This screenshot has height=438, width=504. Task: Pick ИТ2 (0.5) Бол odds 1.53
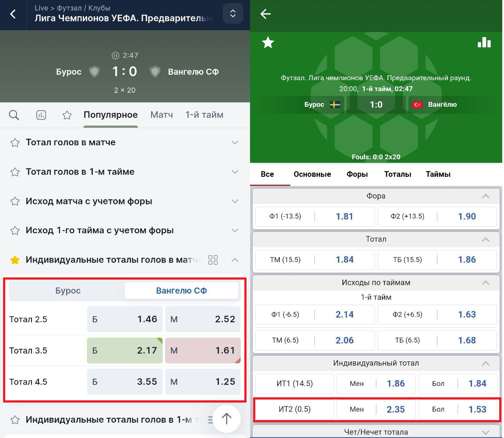(x=458, y=410)
